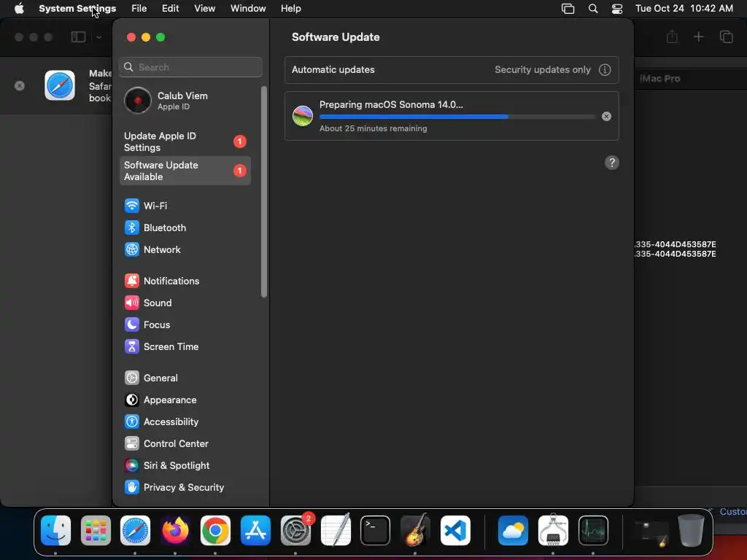
Task: Show Automatic updates info details
Action: point(605,70)
